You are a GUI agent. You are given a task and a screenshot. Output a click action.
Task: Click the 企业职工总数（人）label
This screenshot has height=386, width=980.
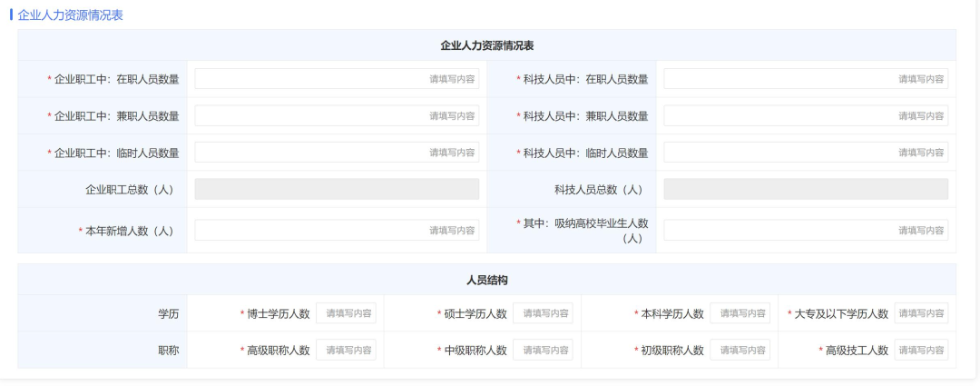point(130,190)
